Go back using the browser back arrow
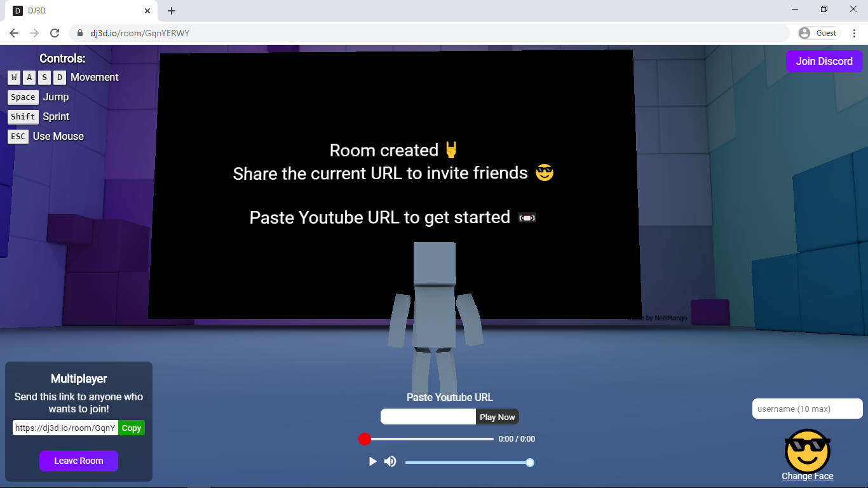Screen dimensions: 868x488 tap(14, 33)
